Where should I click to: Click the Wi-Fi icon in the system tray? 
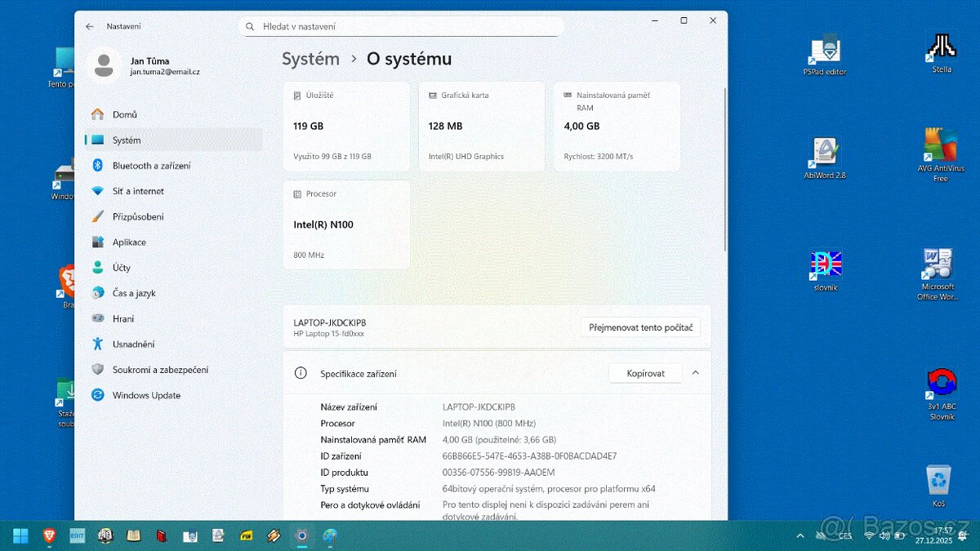click(868, 536)
